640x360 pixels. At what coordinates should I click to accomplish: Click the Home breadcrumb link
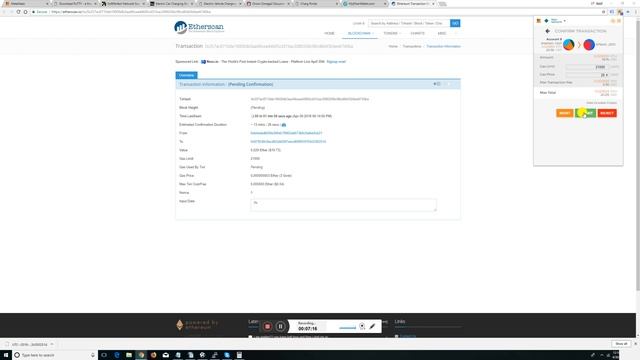click(x=393, y=47)
